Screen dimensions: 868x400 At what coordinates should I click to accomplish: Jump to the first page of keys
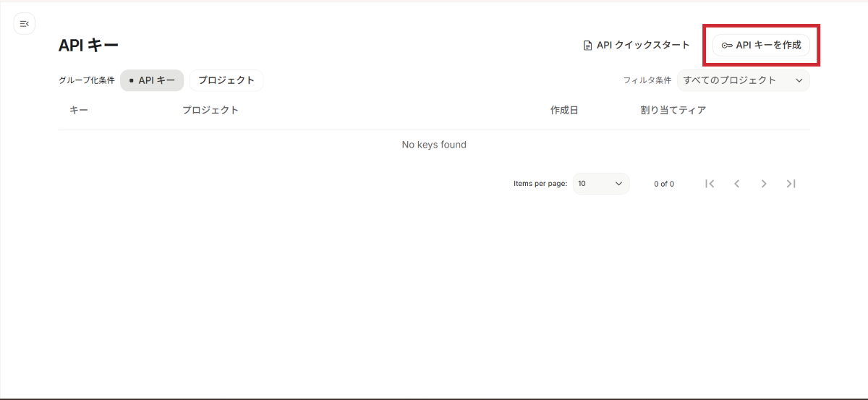point(710,184)
